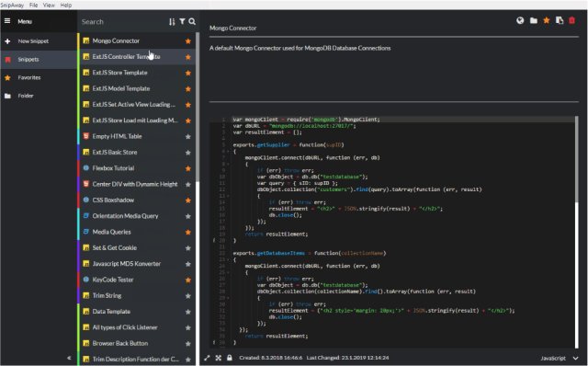Click CSS3 icon of Orientation Media Query
The height and width of the screenshot is (366, 588).
(85, 216)
